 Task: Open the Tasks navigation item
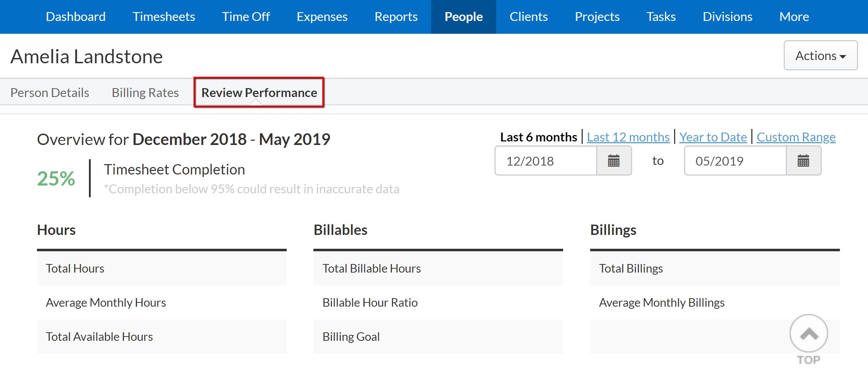(661, 17)
